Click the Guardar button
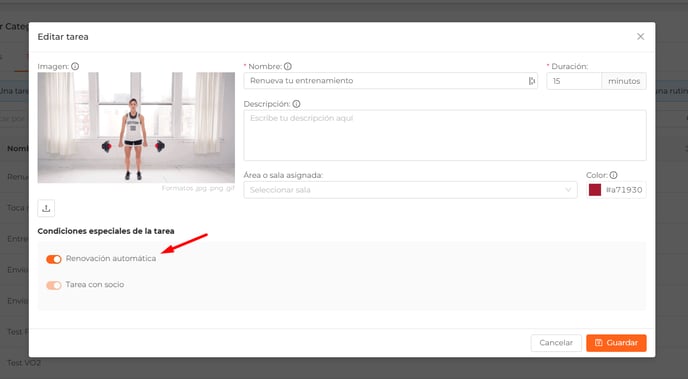The width and height of the screenshot is (688, 379). tap(616, 343)
